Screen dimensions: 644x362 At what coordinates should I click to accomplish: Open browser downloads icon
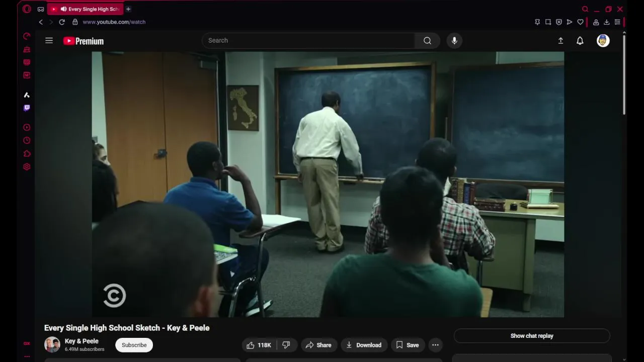606,22
